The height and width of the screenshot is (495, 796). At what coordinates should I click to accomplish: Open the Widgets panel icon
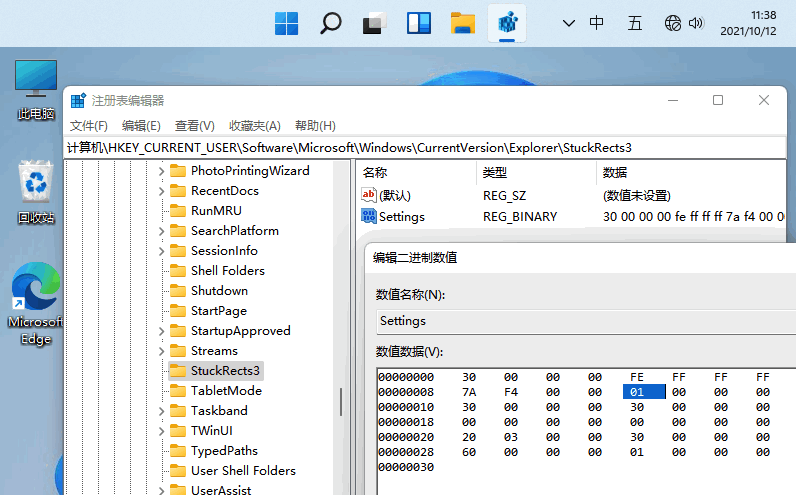click(419, 23)
